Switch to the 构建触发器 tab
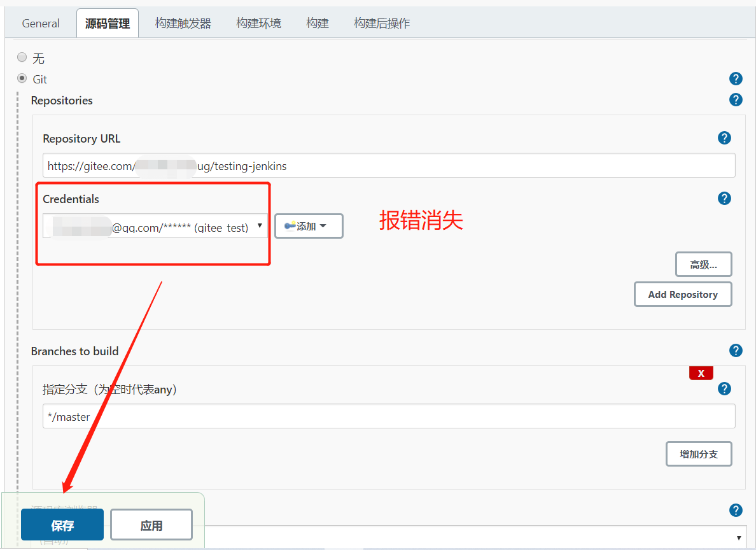Screen dimensions: 756x550 pyautogui.click(x=183, y=23)
